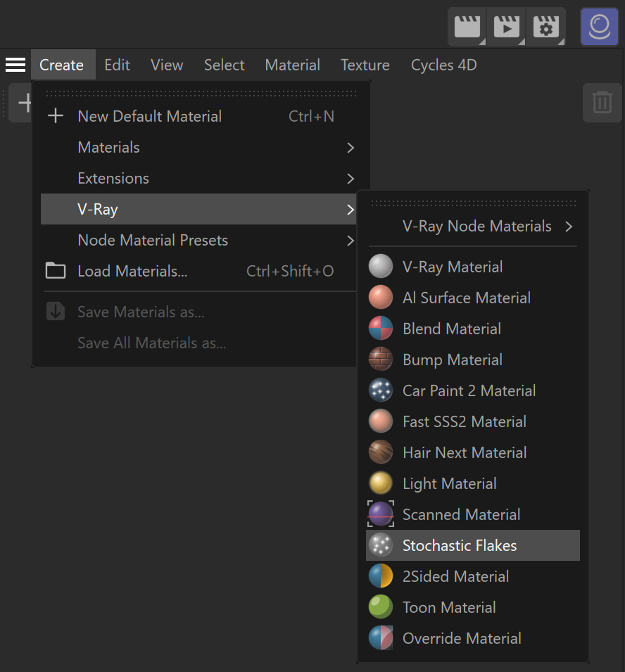
Task: Choose New Default Material
Action: point(198,116)
